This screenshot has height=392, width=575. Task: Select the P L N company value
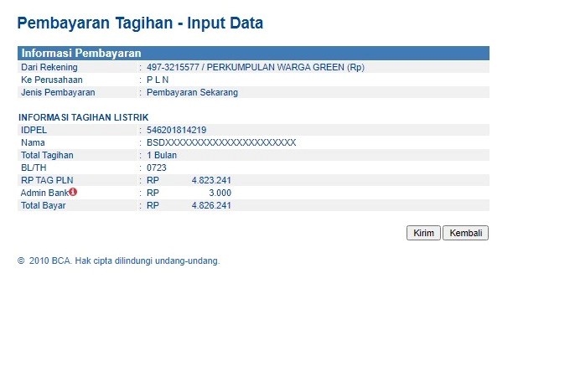(158, 80)
